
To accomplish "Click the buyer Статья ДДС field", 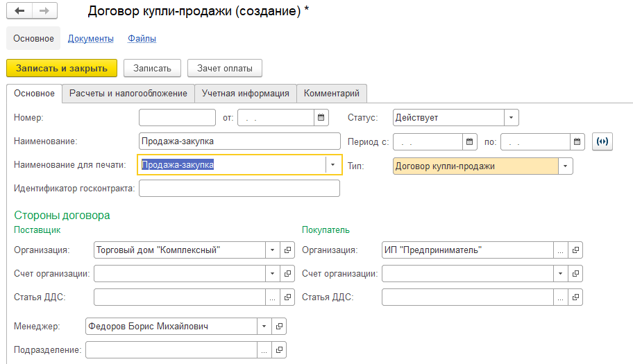I will (468, 297).
